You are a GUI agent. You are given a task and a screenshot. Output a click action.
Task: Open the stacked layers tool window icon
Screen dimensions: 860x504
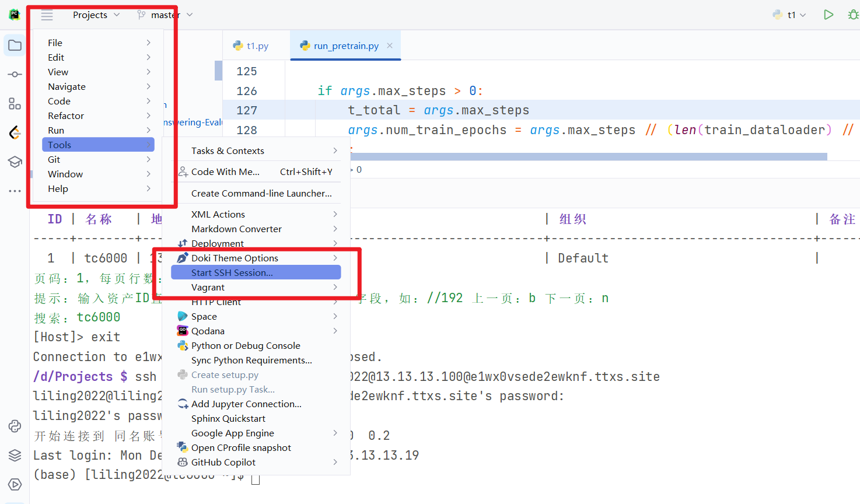pyautogui.click(x=15, y=455)
